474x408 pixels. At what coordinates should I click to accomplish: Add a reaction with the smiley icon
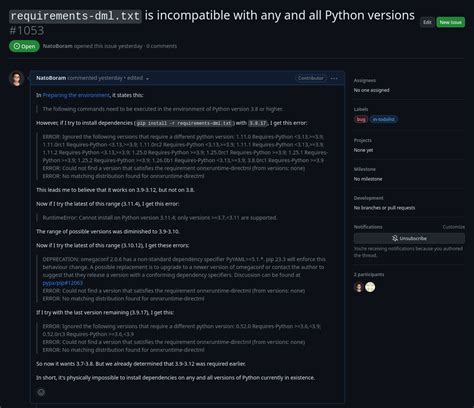click(x=41, y=392)
